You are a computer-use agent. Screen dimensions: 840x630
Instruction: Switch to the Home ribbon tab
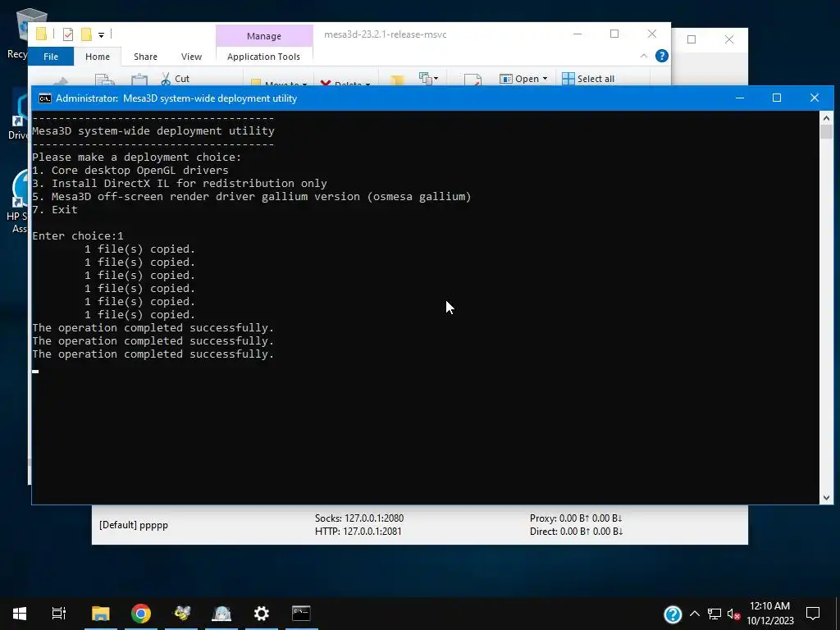(98, 57)
